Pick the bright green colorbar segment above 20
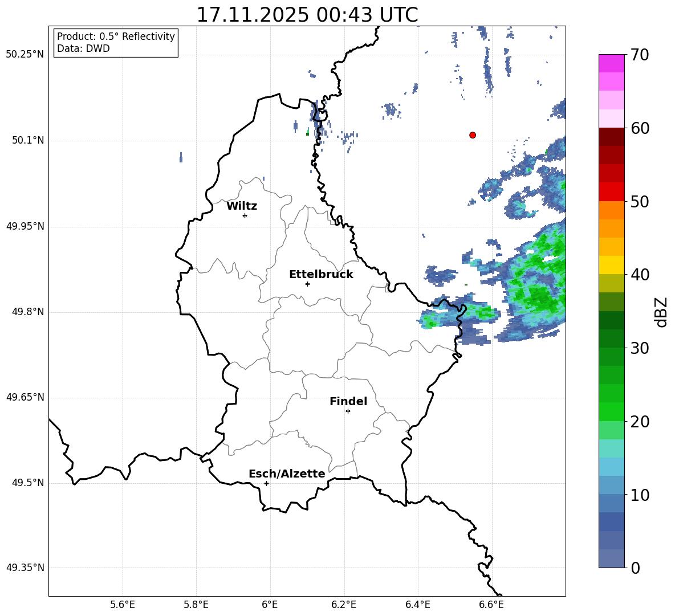 point(611,412)
